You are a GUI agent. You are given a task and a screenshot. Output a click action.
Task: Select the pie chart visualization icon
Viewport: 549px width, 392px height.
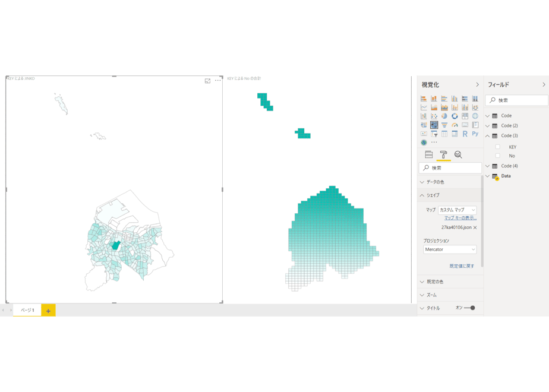point(444,116)
